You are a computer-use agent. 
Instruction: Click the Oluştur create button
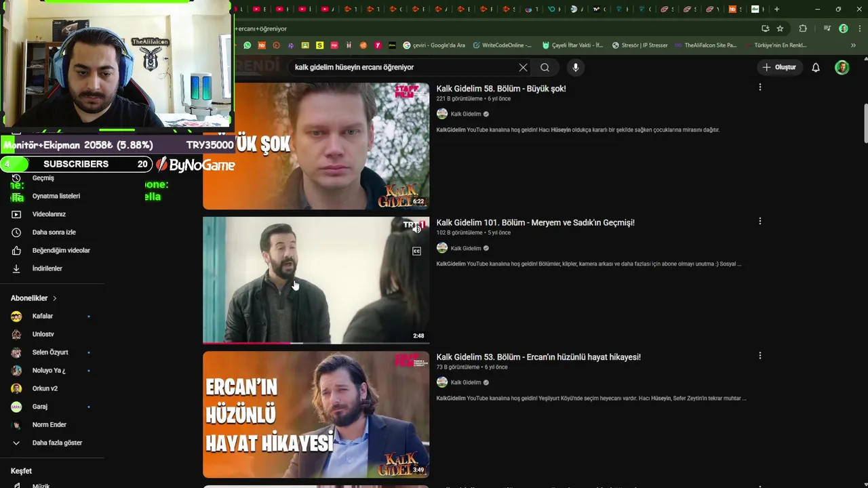coord(778,67)
